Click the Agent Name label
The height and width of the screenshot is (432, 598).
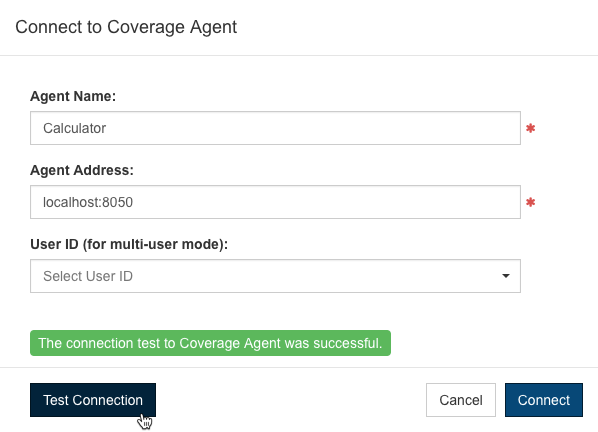click(73, 96)
